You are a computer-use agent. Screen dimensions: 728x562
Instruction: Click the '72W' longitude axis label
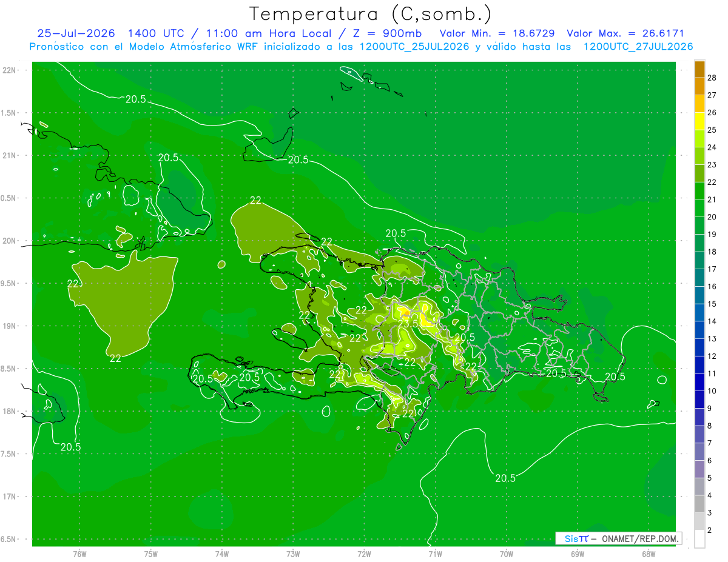[365, 554]
